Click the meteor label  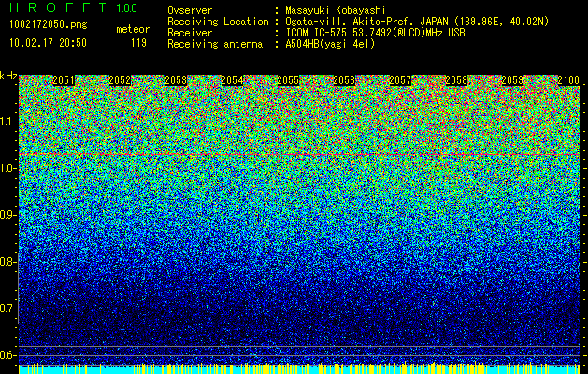[133, 29]
